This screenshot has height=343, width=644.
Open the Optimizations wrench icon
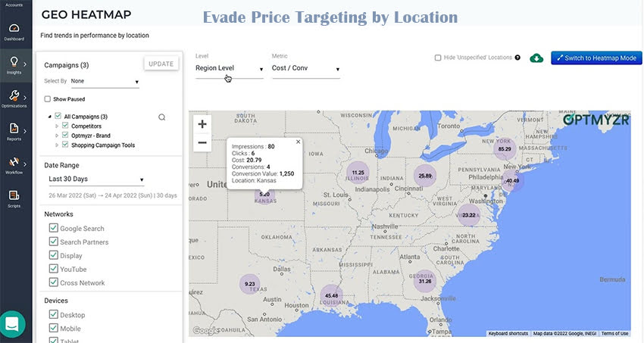click(x=14, y=95)
